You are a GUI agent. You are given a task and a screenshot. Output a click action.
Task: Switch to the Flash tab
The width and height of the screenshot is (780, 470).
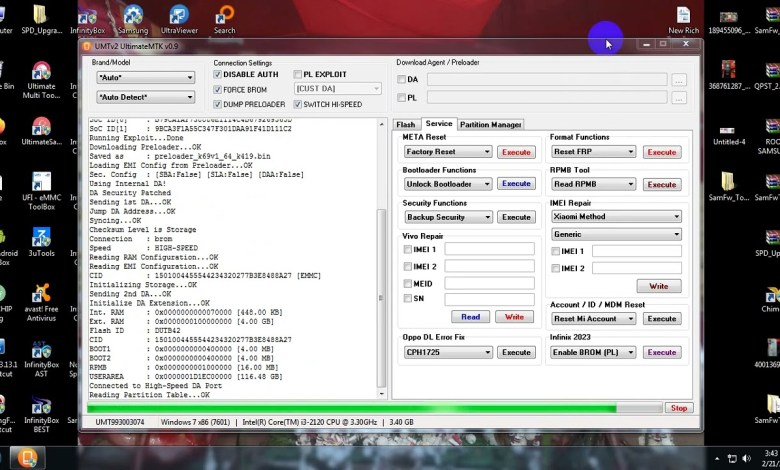(405, 124)
